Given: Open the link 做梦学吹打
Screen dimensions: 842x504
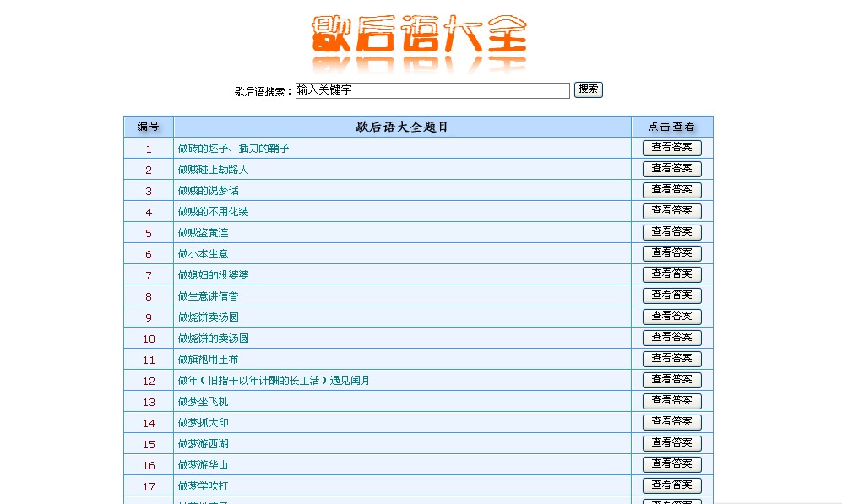Looking at the screenshot, I should tap(203, 485).
